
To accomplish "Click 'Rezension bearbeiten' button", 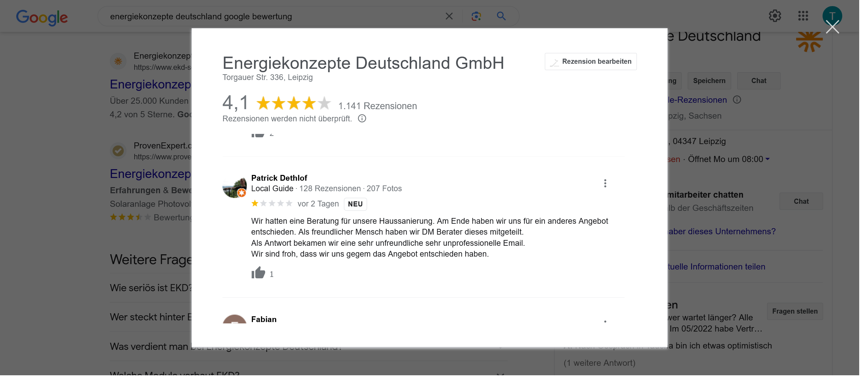I will click(x=591, y=62).
